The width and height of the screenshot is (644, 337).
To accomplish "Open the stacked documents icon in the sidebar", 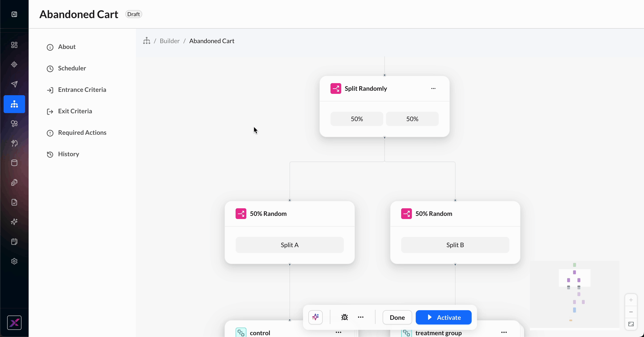I will (x=14, y=182).
